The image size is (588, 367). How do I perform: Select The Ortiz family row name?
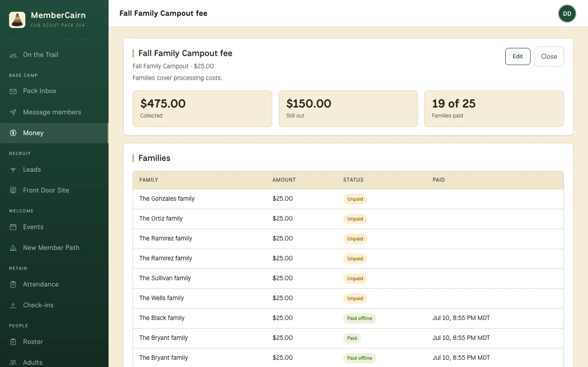pos(161,219)
